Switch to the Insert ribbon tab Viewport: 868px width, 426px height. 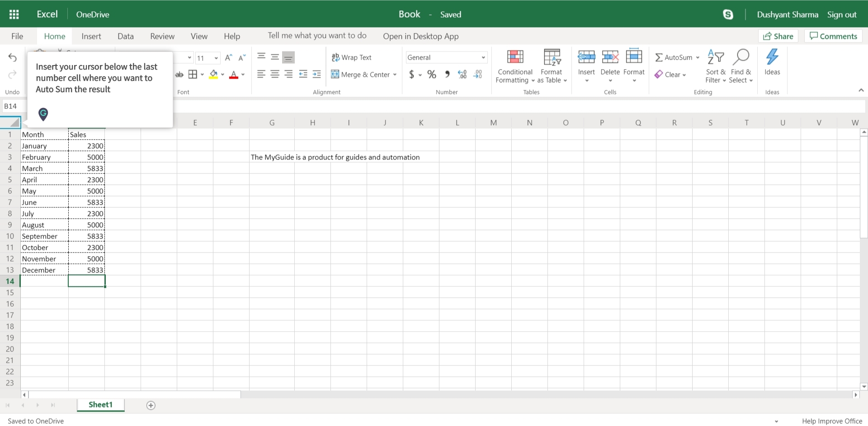click(91, 36)
